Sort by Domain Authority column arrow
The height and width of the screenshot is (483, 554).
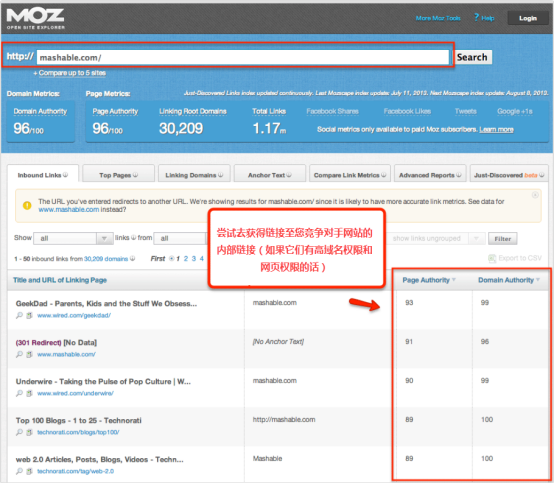point(538,280)
